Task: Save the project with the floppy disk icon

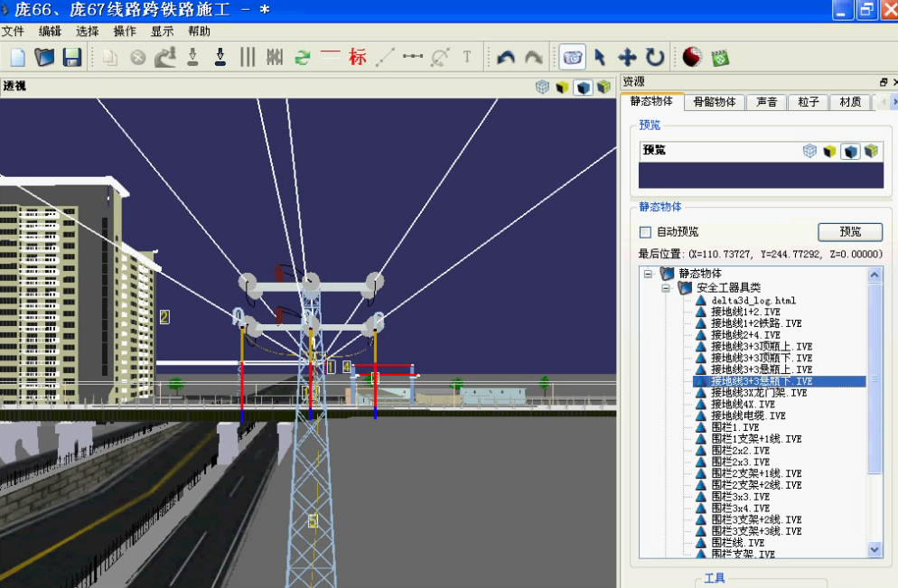Action: coord(72,57)
